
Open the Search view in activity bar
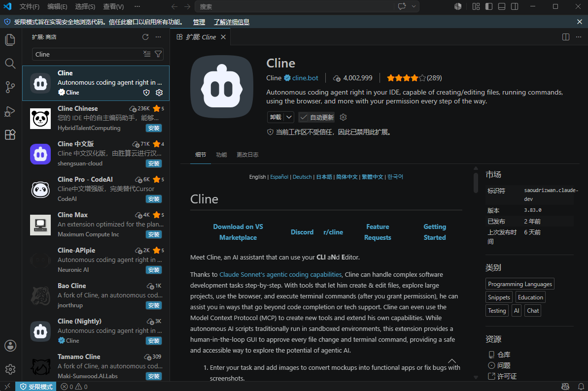click(10, 64)
